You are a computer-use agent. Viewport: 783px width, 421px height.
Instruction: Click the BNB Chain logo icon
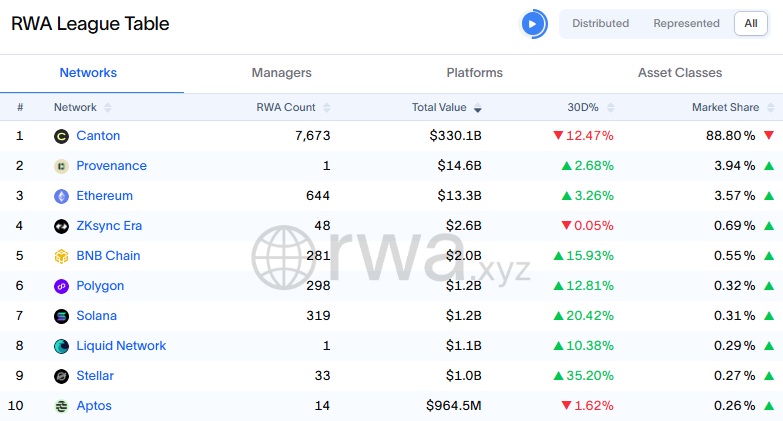click(61, 256)
